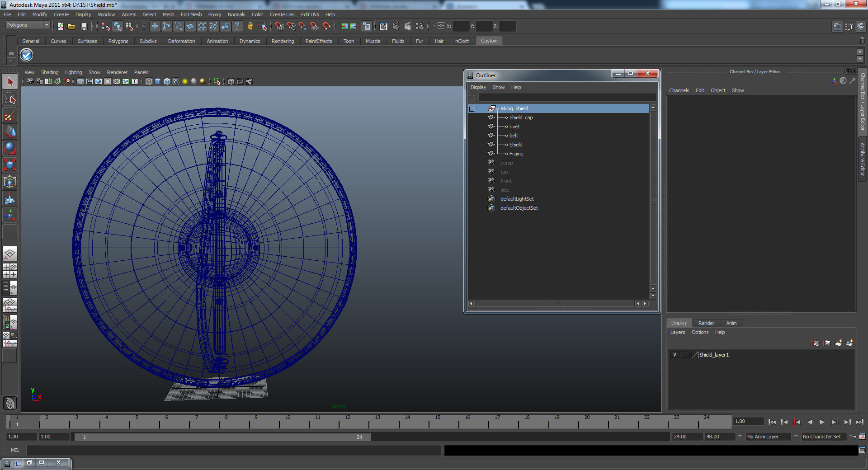The height and width of the screenshot is (470, 868).
Task: Open the viewport Shading menu
Action: (x=50, y=72)
